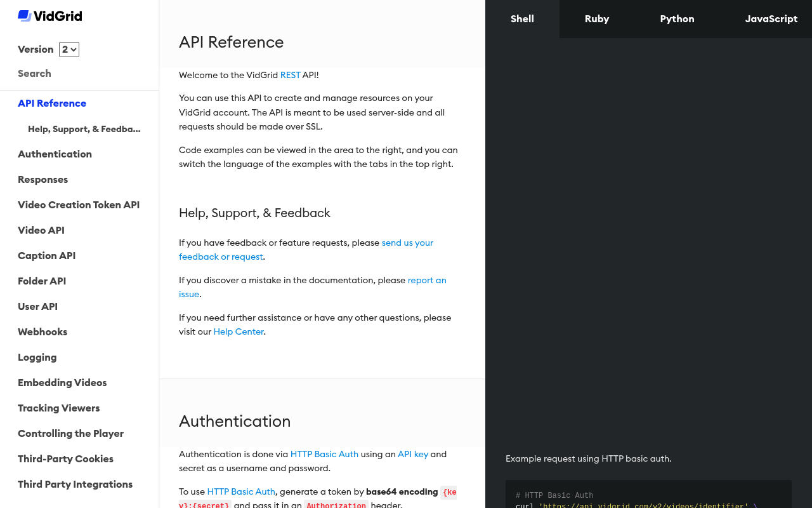Viewport: 812px width, 508px height.
Task: Click the Authentication section heading
Action: (235, 421)
